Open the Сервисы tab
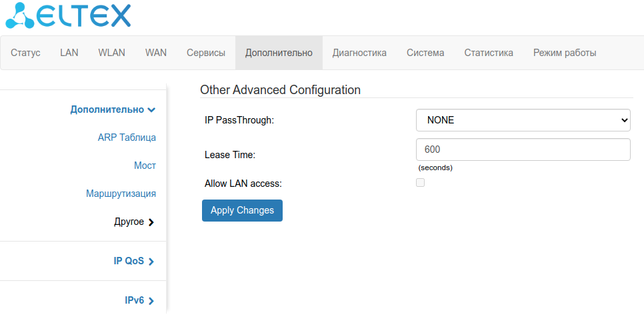 pos(206,53)
